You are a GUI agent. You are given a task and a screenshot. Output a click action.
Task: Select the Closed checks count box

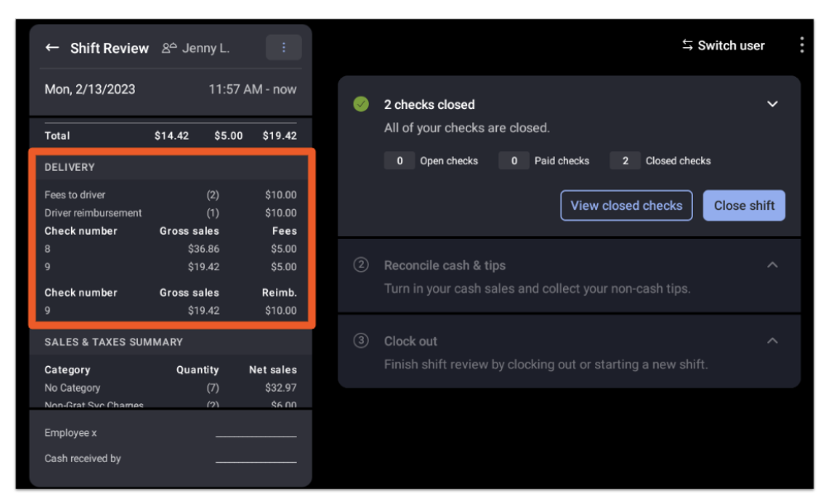625,161
